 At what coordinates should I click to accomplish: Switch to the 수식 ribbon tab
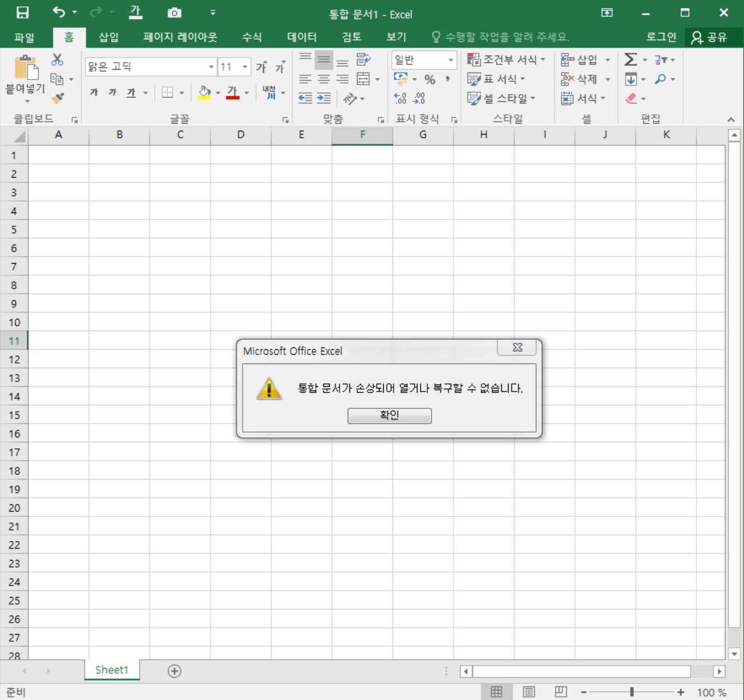click(x=251, y=37)
